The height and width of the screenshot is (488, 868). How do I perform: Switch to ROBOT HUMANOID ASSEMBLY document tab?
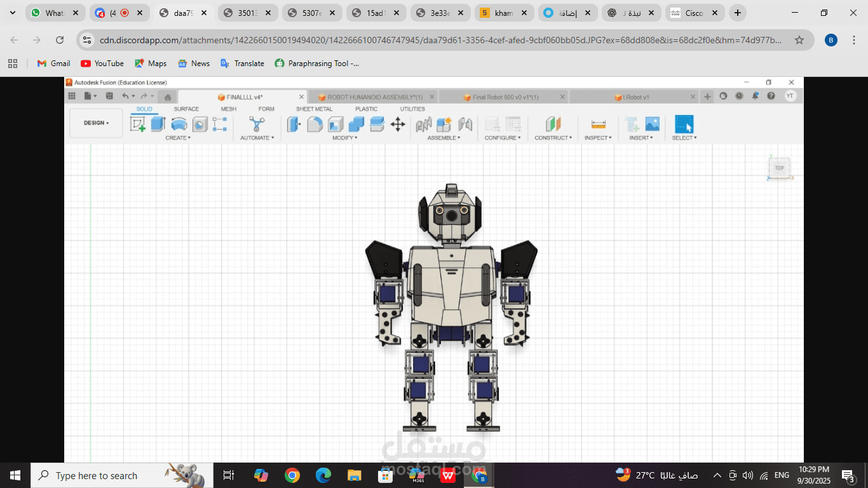(374, 97)
